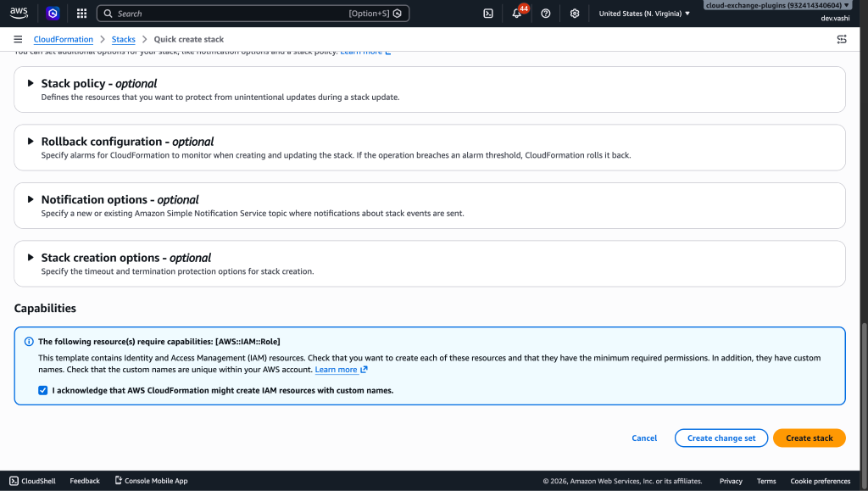Focus the top Search field
This screenshot has width=868, height=491.
point(253,14)
